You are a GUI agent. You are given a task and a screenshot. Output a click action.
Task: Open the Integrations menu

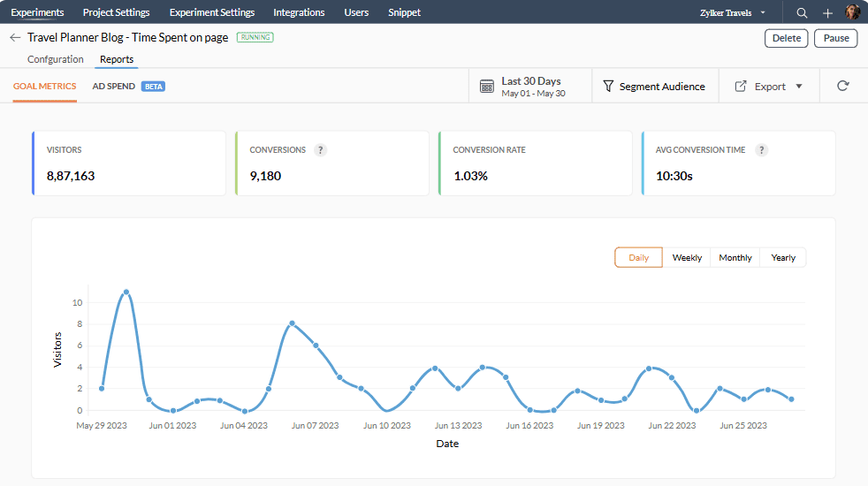299,12
